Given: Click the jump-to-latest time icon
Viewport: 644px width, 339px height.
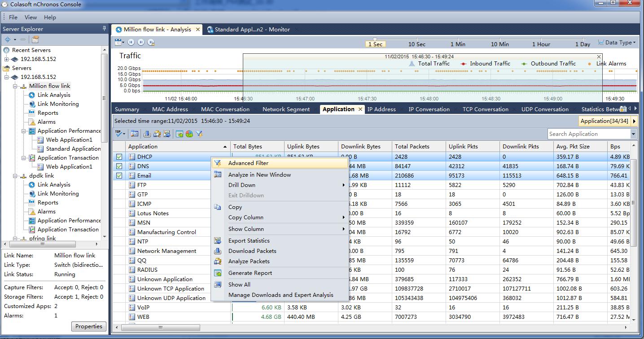Looking at the screenshot, I should pyautogui.click(x=151, y=42).
